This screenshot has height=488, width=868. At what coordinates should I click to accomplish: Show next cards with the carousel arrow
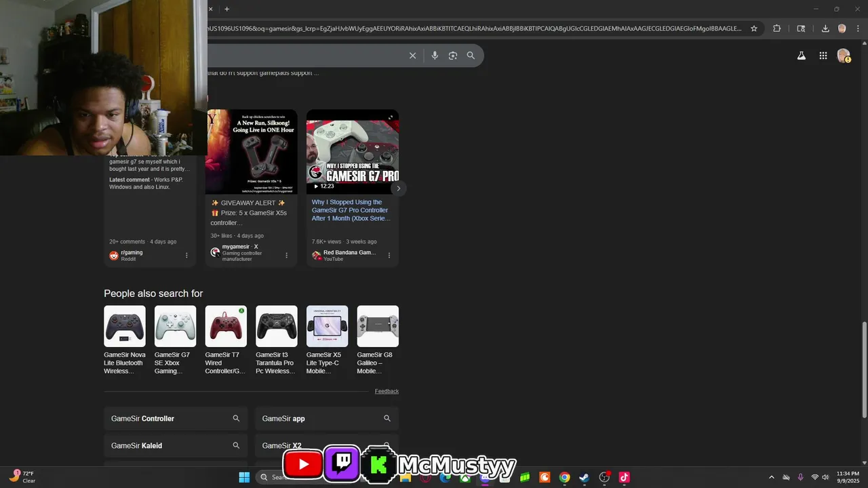click(x=399, y=188)
